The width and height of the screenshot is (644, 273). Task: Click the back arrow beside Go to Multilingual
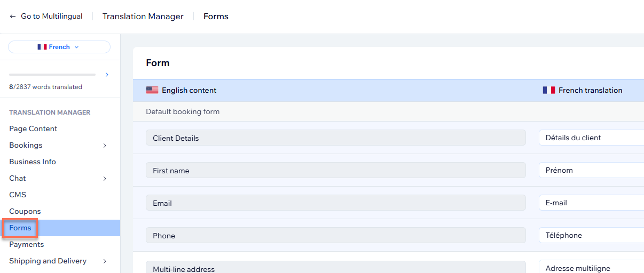(x=13, y=17)
